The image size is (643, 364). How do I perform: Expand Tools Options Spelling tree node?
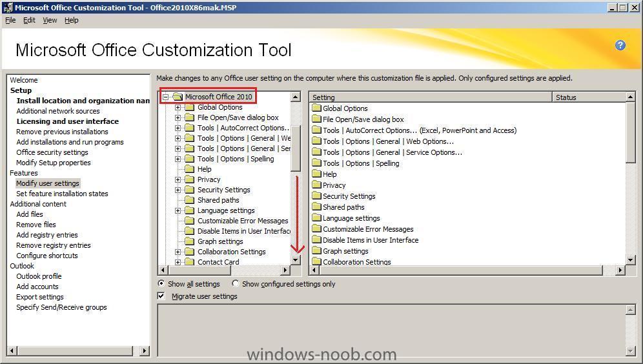[178, 159]
